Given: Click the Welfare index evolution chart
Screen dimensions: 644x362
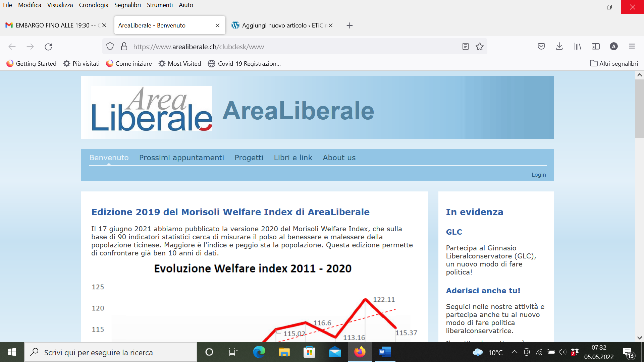Looking at the screenshot, I should click(x=254, y=302).
